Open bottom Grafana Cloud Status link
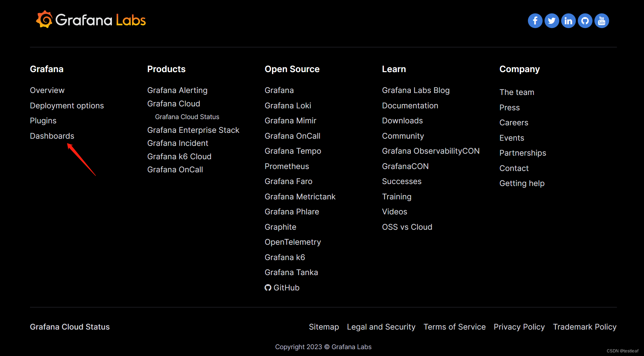644x356 pixels. [x=70, y=327]
